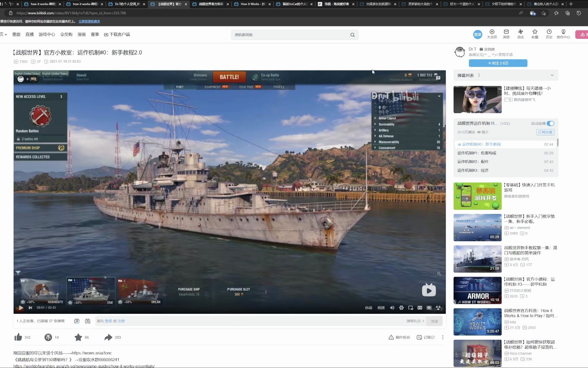
Task: Open 大会员 membership icon
Action: point(492,34)
